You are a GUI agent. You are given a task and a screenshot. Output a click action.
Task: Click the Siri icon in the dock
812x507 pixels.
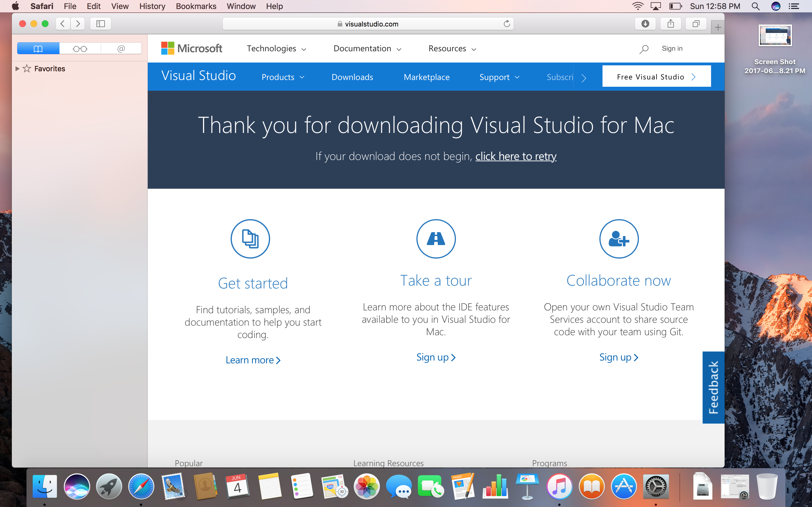click(77, 485)
